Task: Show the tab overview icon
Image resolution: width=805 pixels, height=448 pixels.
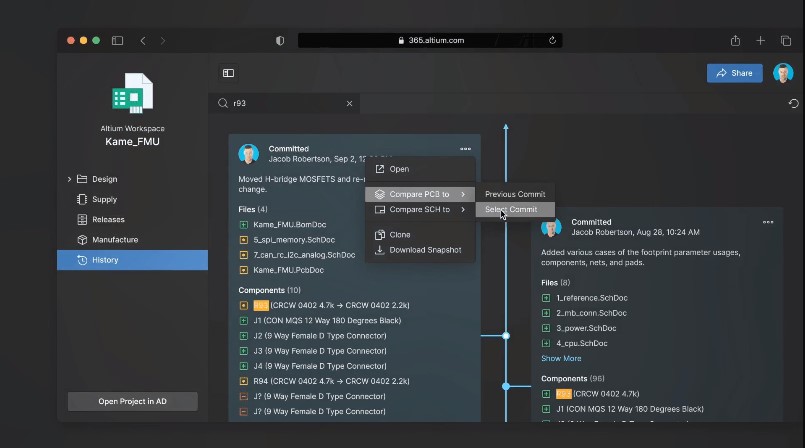Action: point(785,41)
